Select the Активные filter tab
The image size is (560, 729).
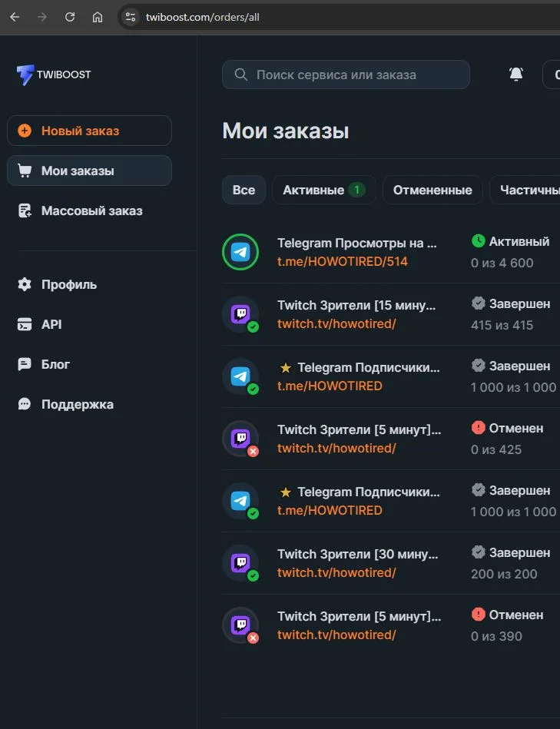[x=324, y=190]
